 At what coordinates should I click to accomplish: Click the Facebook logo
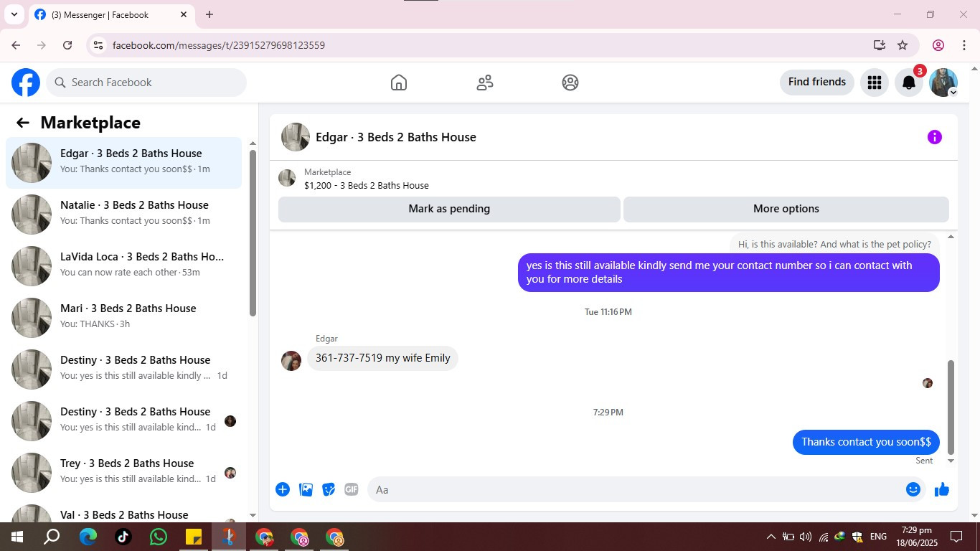[x=26, y=83]
